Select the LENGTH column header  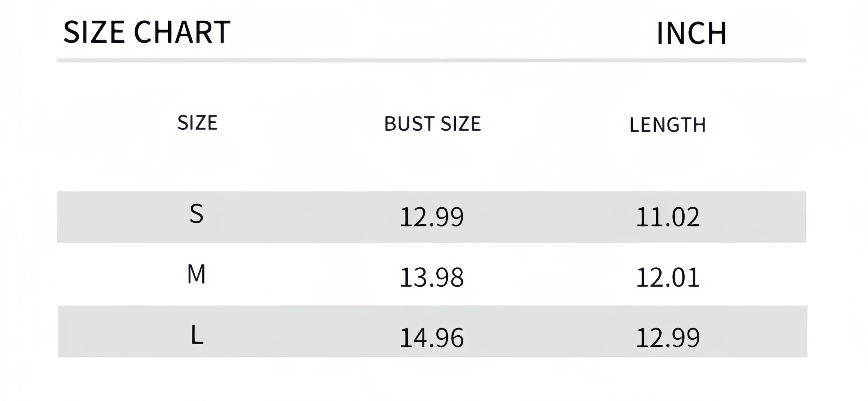click(667, 125)
